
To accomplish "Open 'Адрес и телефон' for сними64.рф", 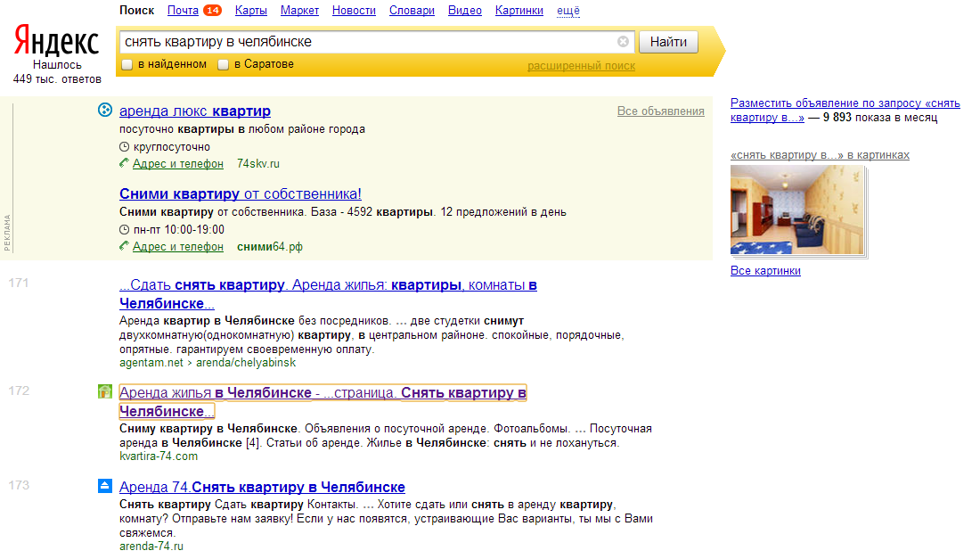I will pyautogui.click(x=177, y=246).
